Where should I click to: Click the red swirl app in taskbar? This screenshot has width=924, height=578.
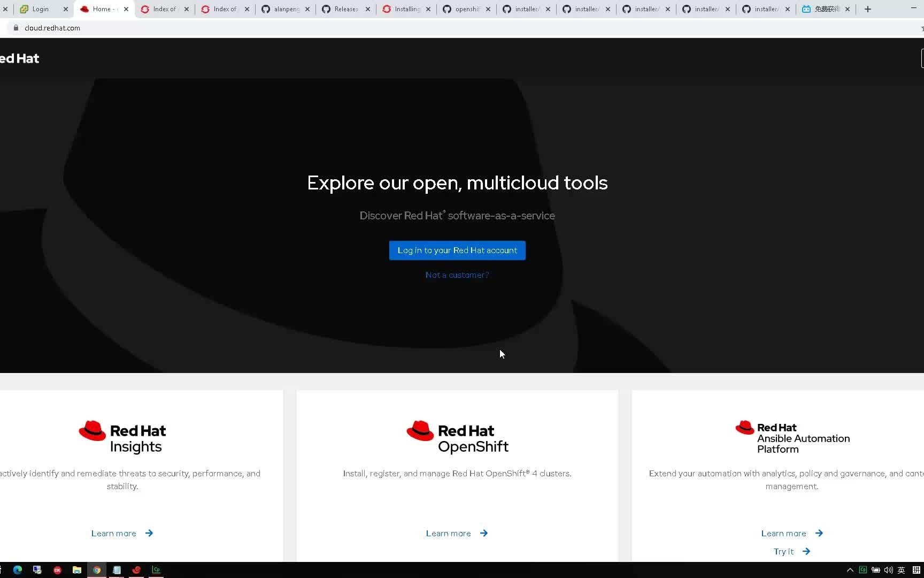[136, 570]
